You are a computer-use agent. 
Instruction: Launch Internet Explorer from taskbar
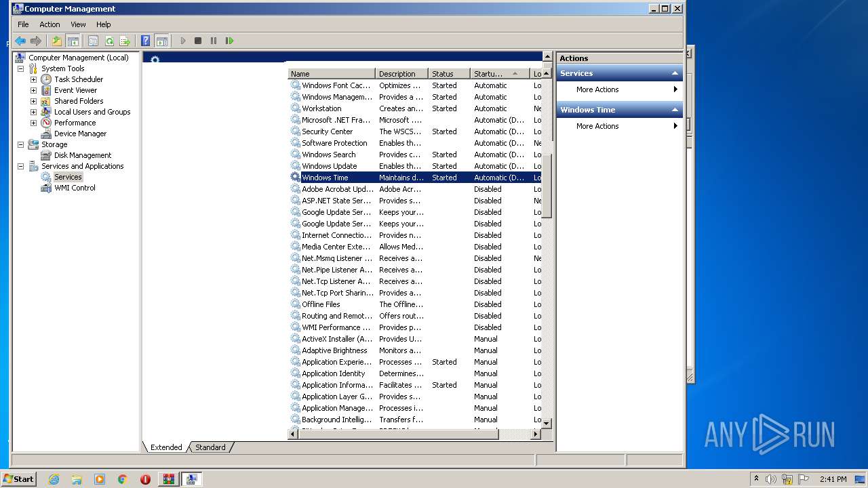tap(54, 479)
